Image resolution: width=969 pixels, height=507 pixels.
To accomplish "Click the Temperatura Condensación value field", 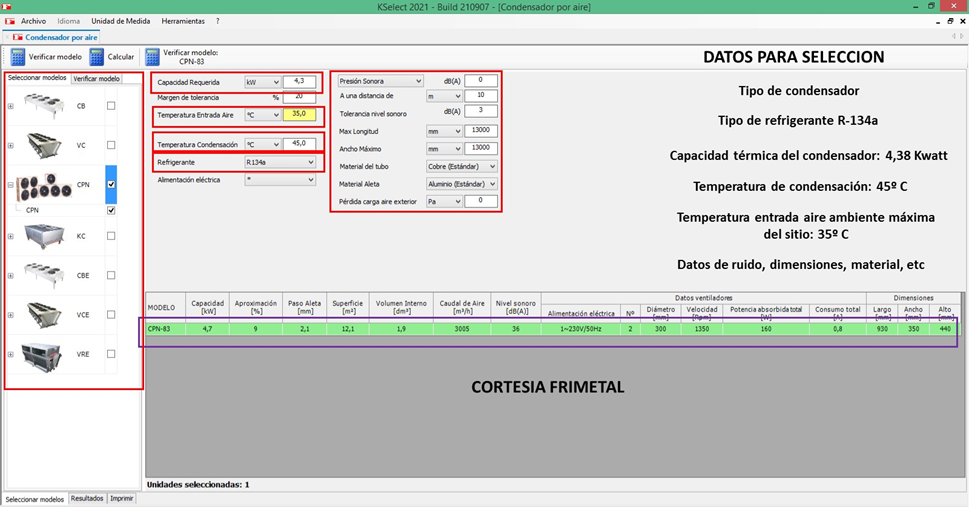I will pos(299,143).
